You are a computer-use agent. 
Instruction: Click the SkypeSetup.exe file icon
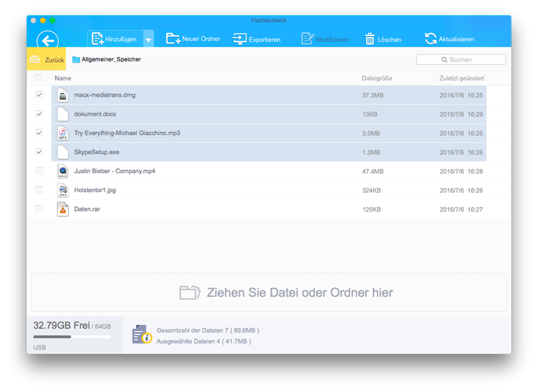click(x=63, y=152)
